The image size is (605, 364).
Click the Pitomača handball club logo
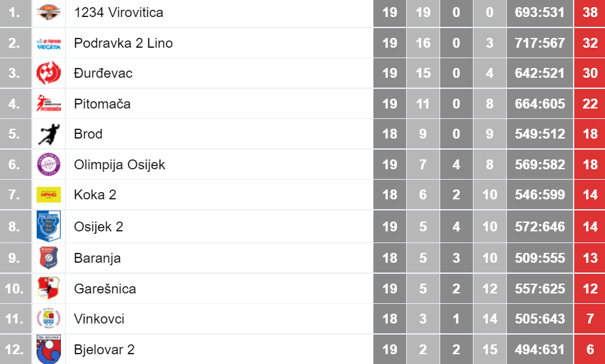click(x=48, y=103)
